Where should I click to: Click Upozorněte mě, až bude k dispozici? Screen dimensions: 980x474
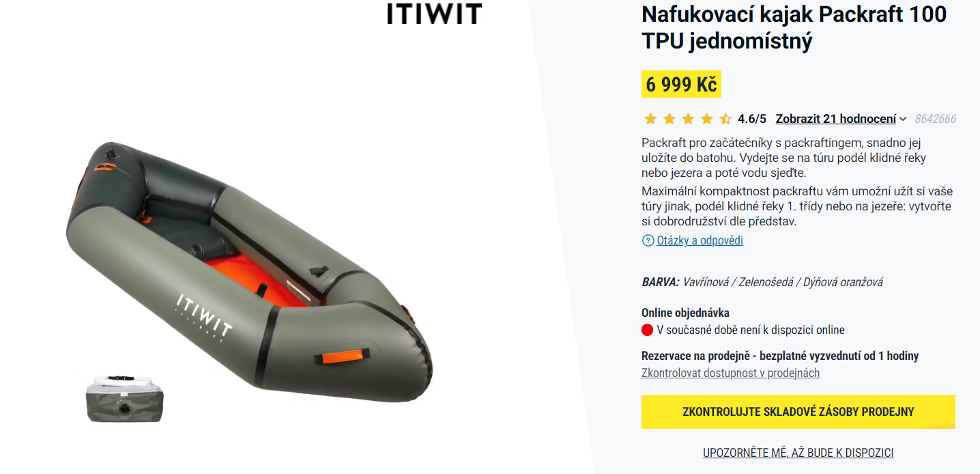(798, 453)
